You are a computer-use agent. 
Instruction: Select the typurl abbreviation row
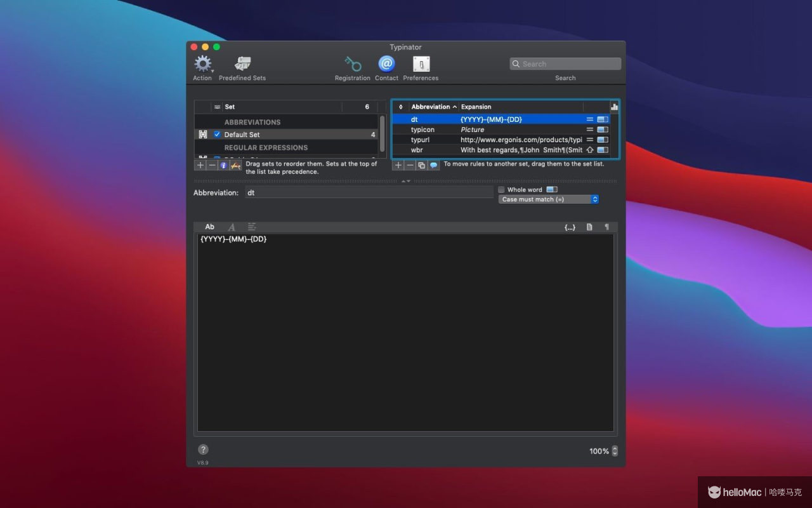pyautogui.click(x=501, y=140)
